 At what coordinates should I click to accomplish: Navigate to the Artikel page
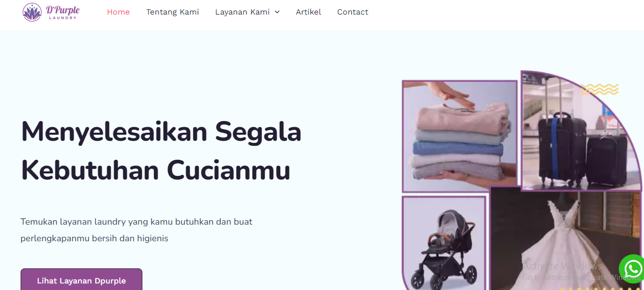[x=308, y=12]
